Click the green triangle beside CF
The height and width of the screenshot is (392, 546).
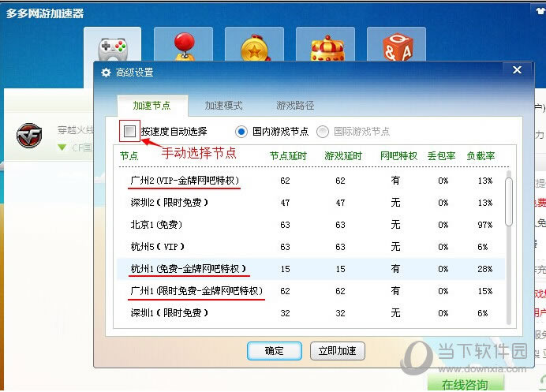tap(62, 147)
